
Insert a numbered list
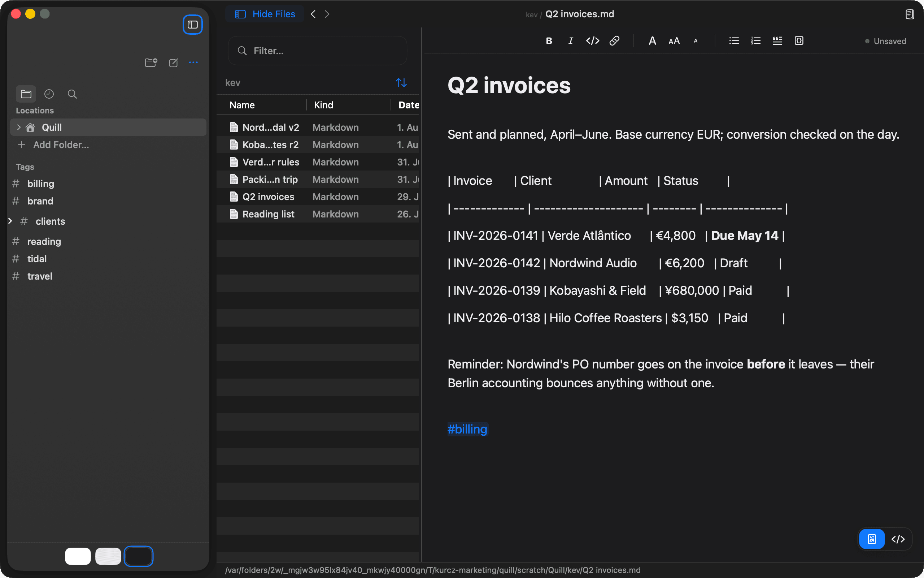pos(755,41)
